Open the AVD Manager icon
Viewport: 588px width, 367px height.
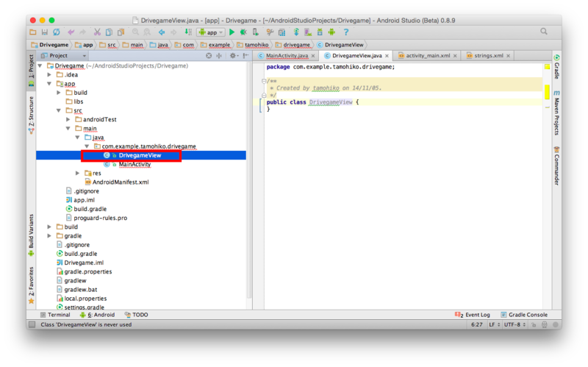(308, 32)
